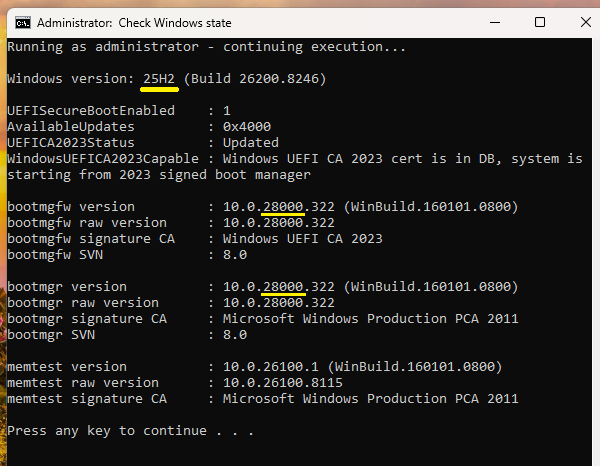Click the memtest signature CA line

click(x=260, y=398)
